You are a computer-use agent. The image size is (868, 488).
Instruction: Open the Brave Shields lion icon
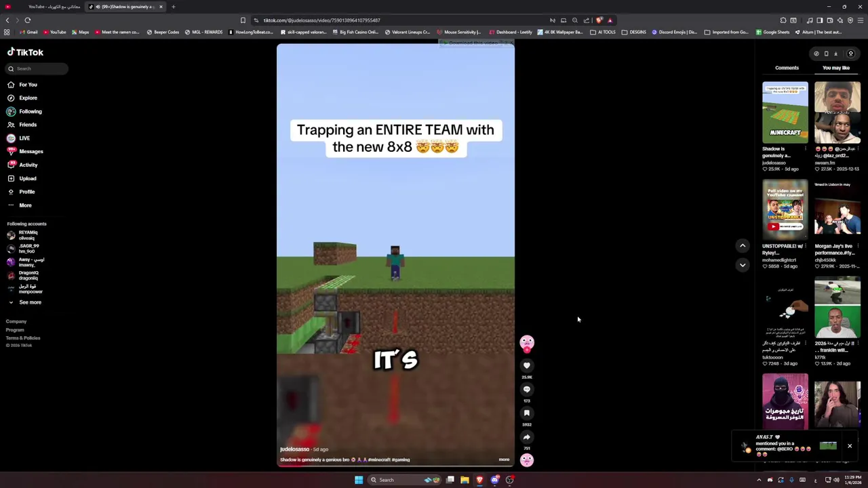tap(599, 20)
